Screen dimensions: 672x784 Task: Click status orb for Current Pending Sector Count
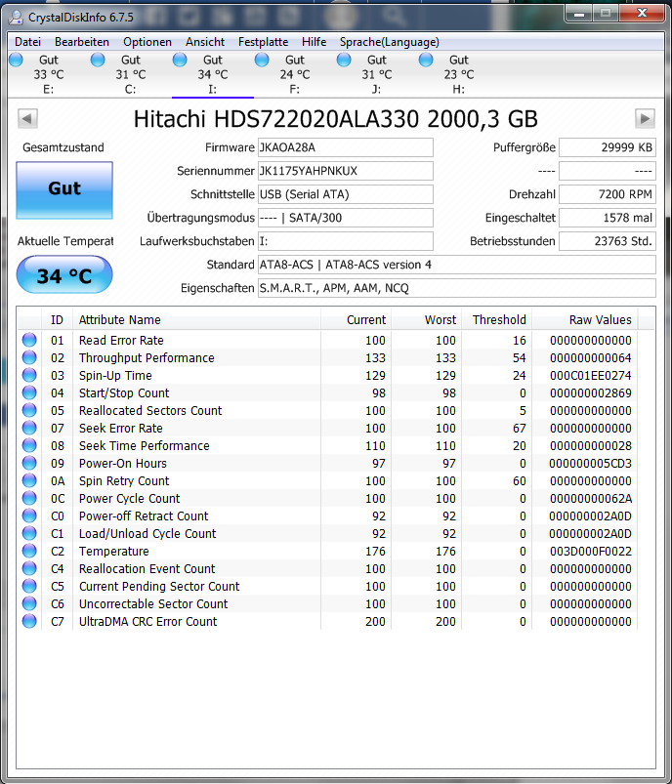point(29,586)
